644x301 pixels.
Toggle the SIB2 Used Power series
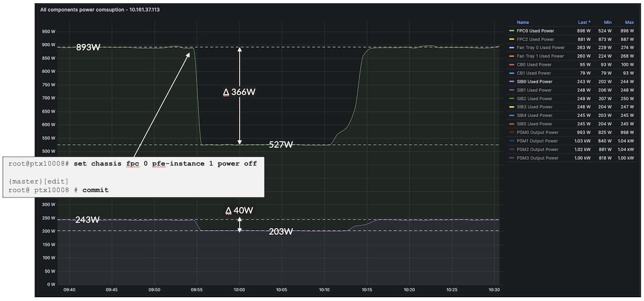coord(534,99)
